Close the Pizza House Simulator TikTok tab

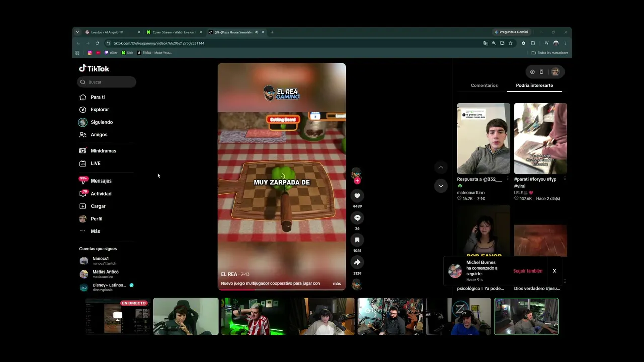pos(262,32)
